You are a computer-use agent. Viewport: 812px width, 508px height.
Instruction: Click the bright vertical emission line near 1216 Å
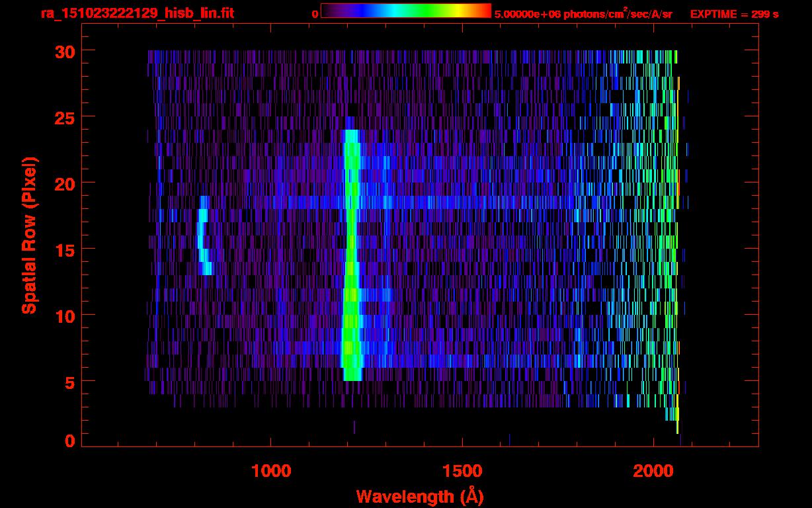click(x=352, y=255)
